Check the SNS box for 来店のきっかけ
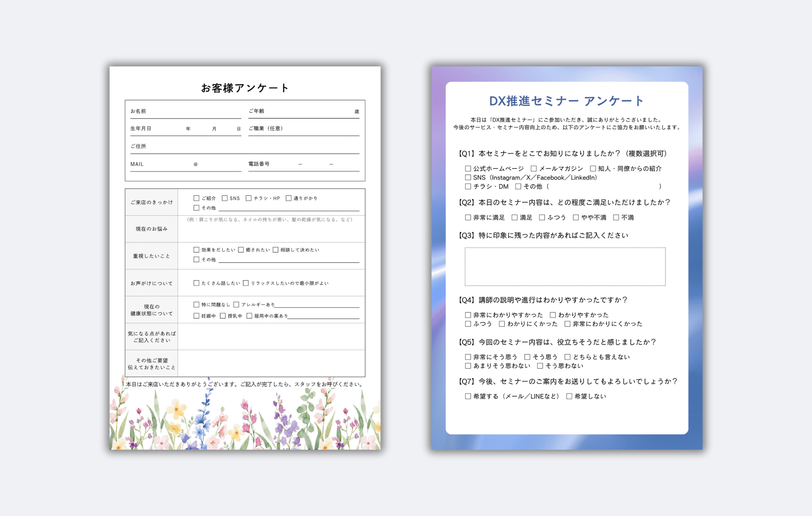 tap(225, 197)
